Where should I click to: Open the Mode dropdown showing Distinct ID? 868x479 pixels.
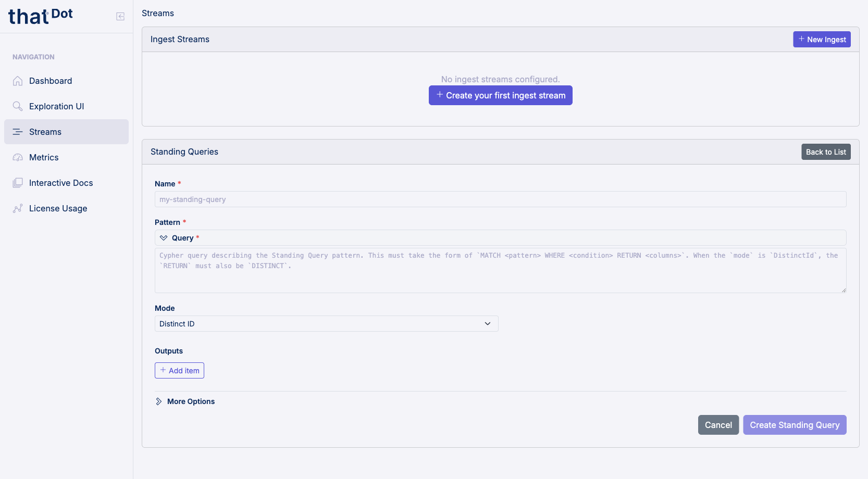click(x=326, y=324)
